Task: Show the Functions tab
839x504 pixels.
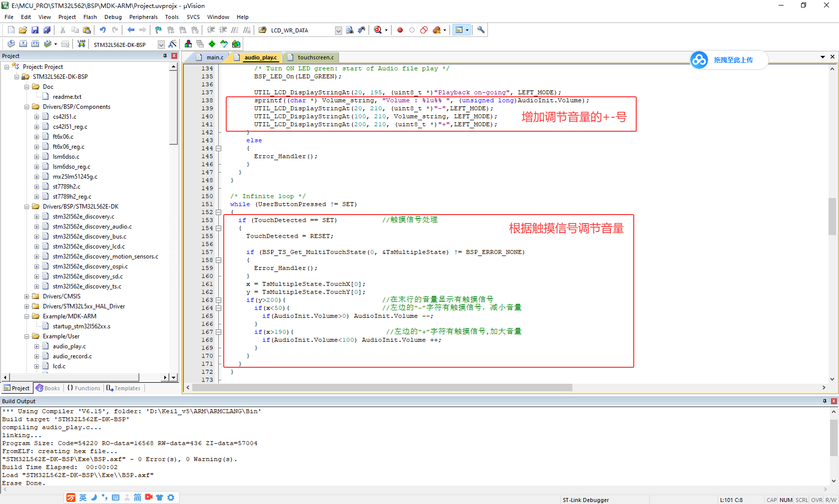Action: click(x=84, y=388)
